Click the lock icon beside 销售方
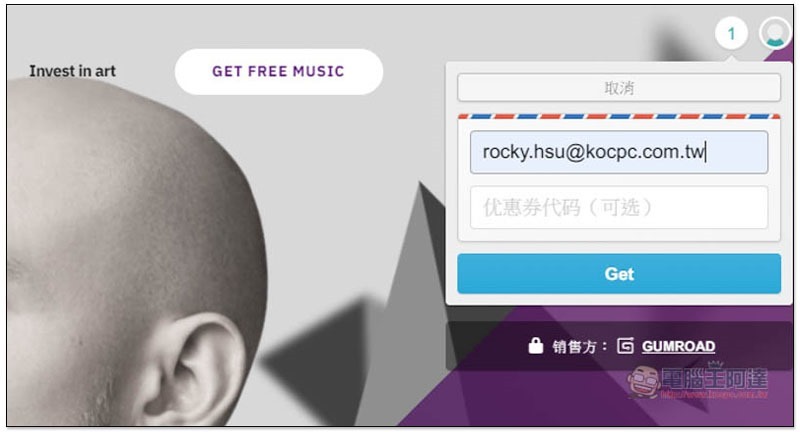 (535, 345)
